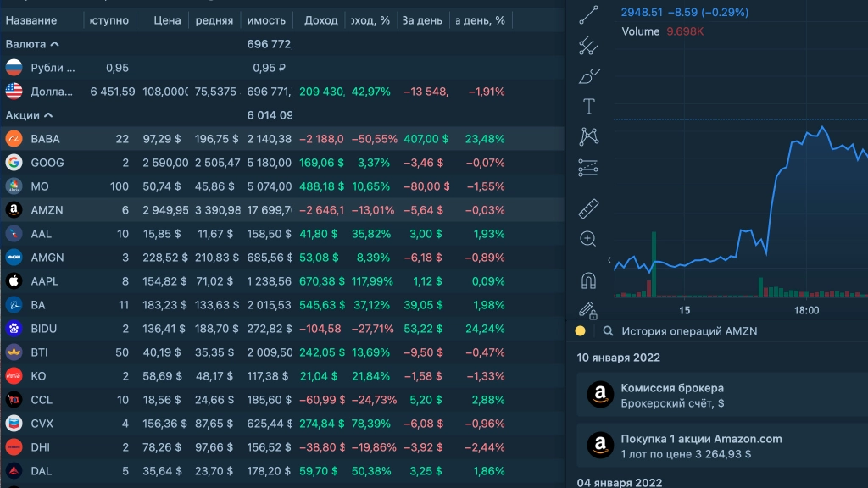
Task: Click the Russian ruble flag icon
Action: click(14, 68)
